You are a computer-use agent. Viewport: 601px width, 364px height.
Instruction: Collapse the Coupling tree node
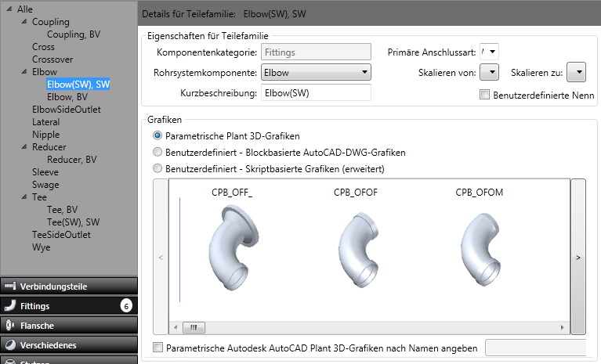coord(24,21)
